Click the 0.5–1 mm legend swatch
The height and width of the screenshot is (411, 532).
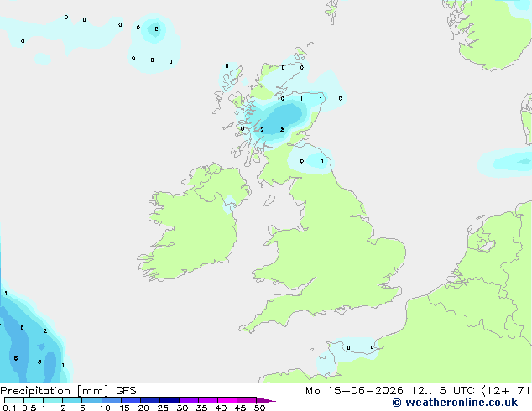(x=34, y=400)
